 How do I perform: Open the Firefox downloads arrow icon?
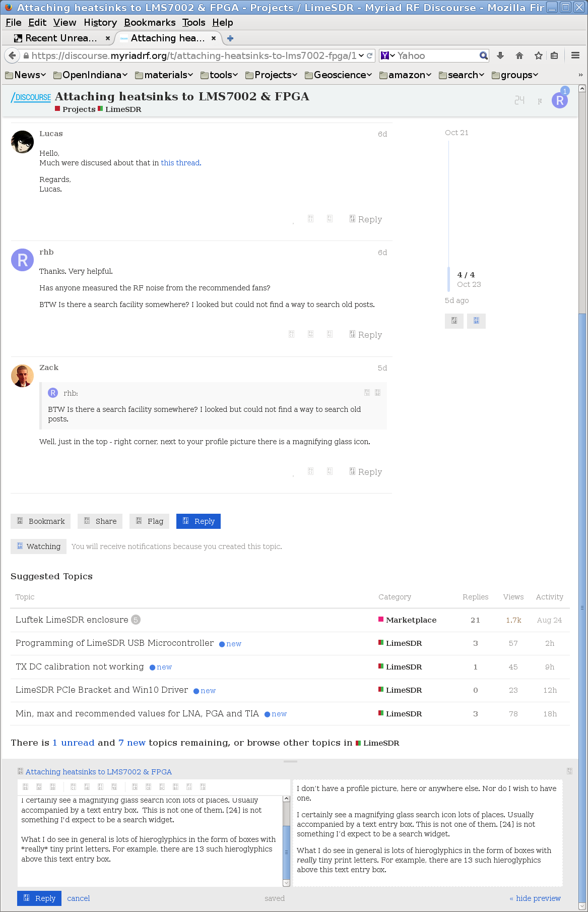(x=500, y=55)
